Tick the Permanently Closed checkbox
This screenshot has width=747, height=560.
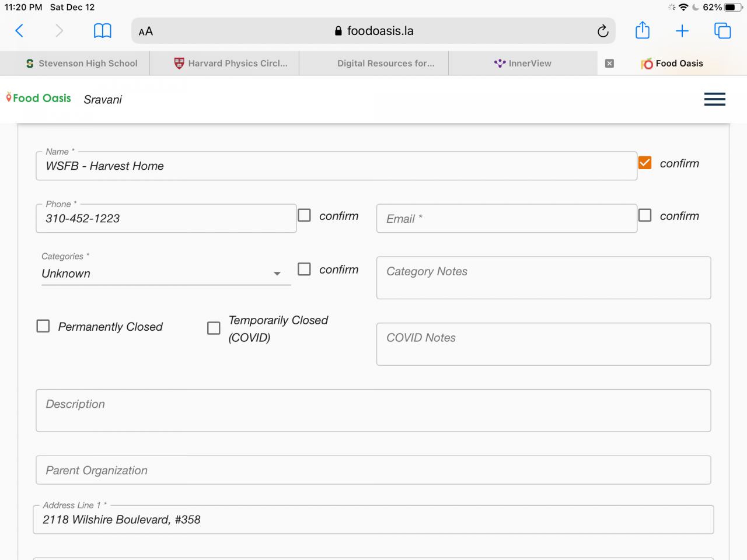tap(43, 326)
